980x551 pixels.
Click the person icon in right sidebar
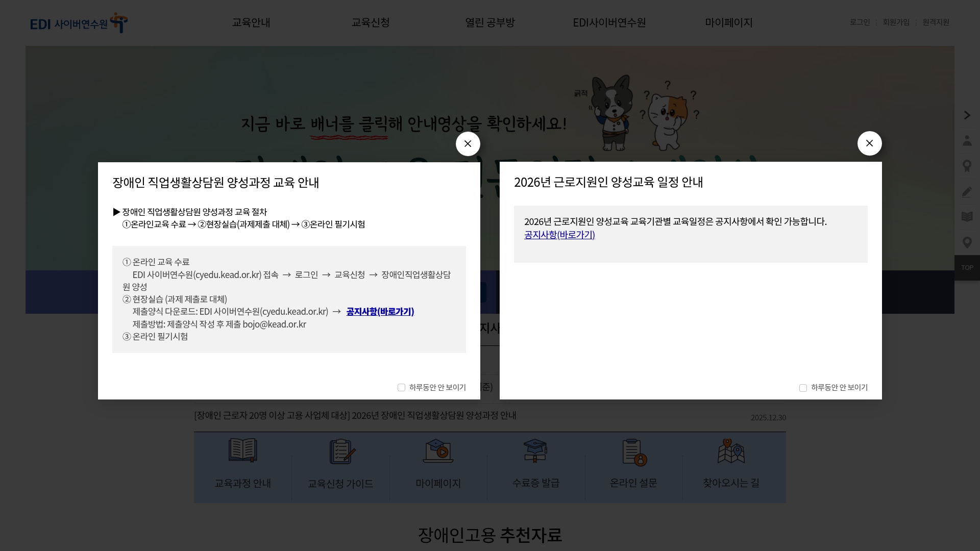pyautogui.click(x=967, y=141)
